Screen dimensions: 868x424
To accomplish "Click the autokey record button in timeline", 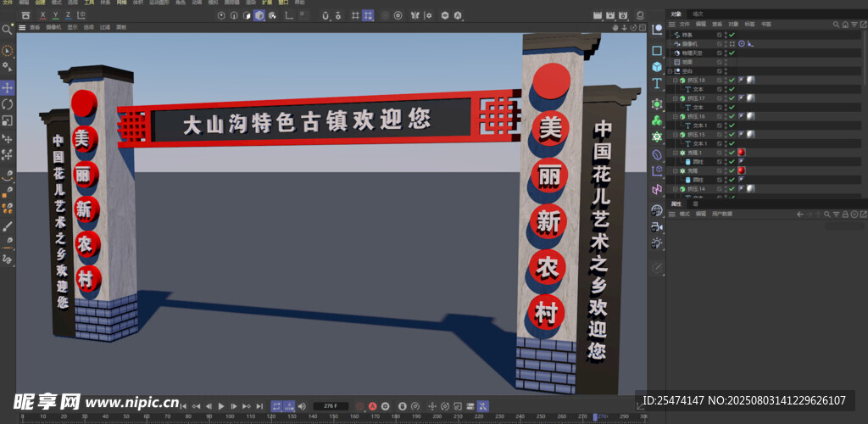I will pos(372,407).
